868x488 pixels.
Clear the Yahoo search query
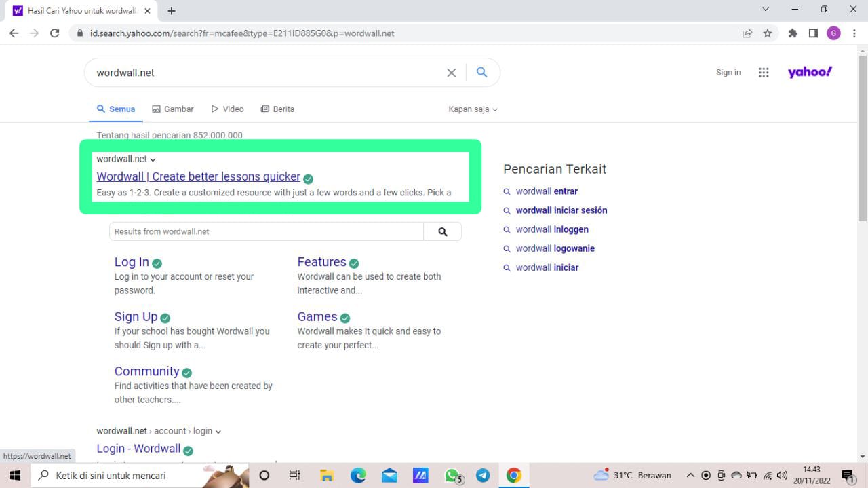coord(451,73)
